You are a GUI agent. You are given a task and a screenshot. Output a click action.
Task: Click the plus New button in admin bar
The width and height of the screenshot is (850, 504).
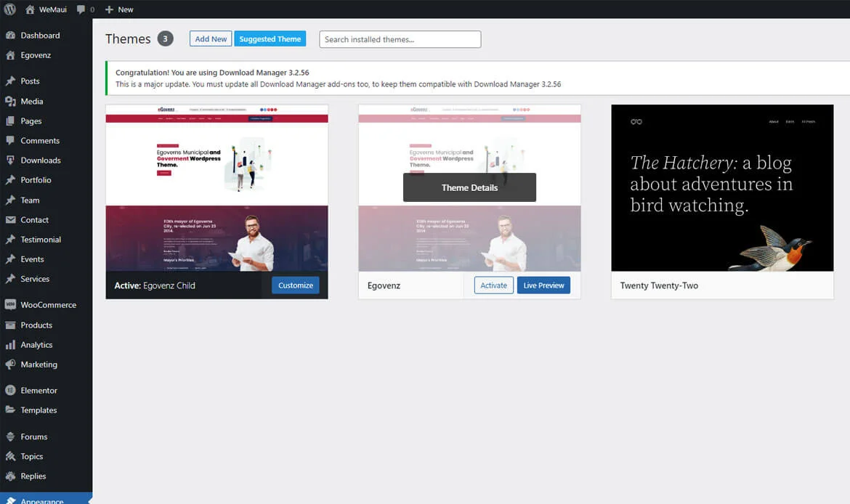tap(119, 9)
